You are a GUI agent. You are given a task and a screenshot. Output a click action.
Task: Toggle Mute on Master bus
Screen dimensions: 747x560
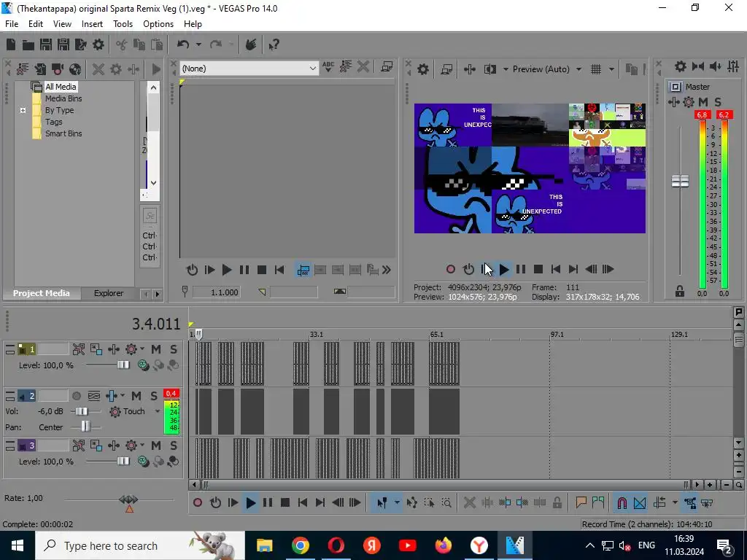pyautogui.click(x=703, y=101)
